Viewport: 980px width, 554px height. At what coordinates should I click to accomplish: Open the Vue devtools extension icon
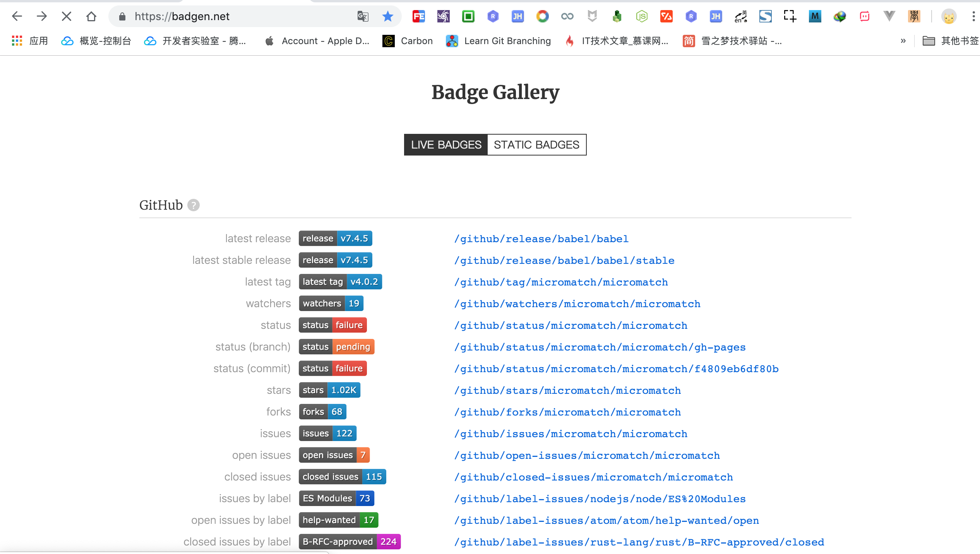[889, 16]
